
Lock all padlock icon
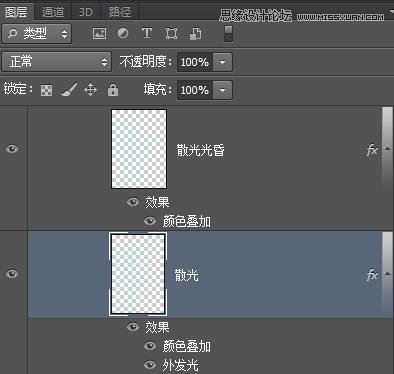pos(113,90)
